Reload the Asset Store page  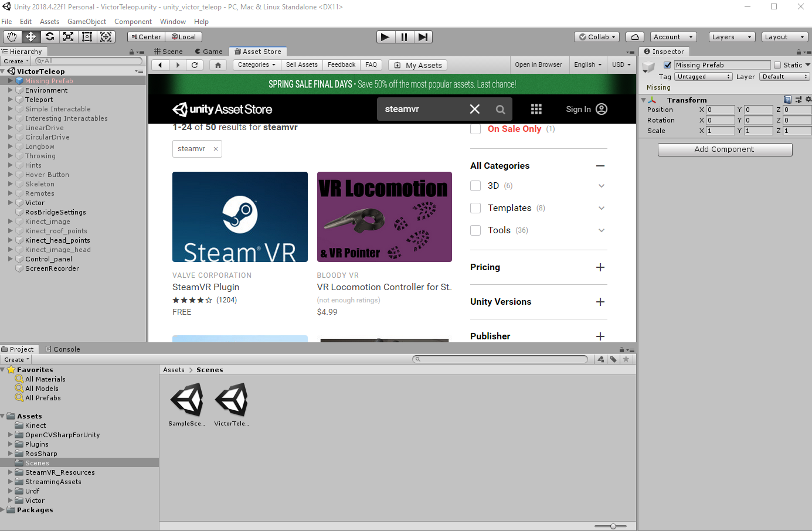[195, 65]
